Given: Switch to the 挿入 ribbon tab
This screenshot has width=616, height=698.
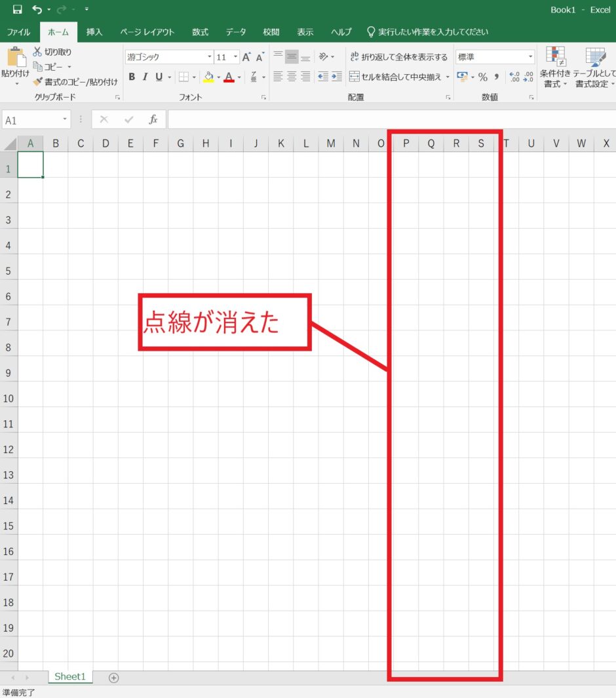Looking at the screenshot, I should 94,31.
